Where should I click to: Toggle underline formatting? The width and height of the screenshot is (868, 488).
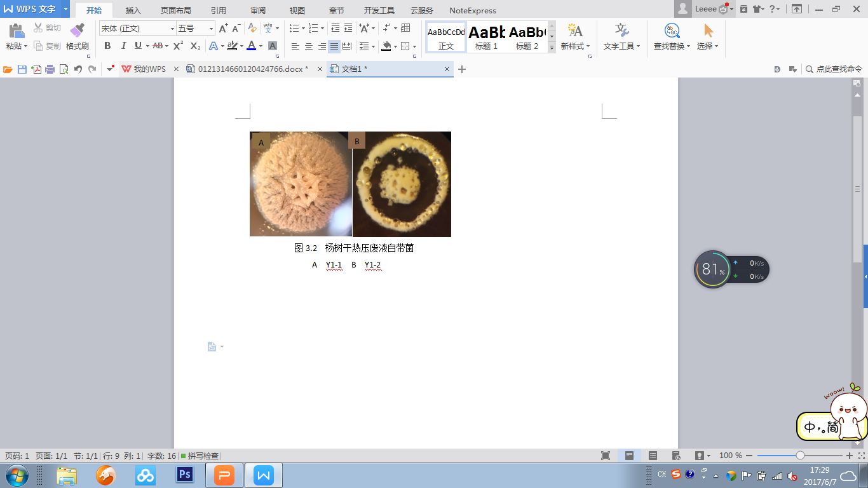click(138, 46)
